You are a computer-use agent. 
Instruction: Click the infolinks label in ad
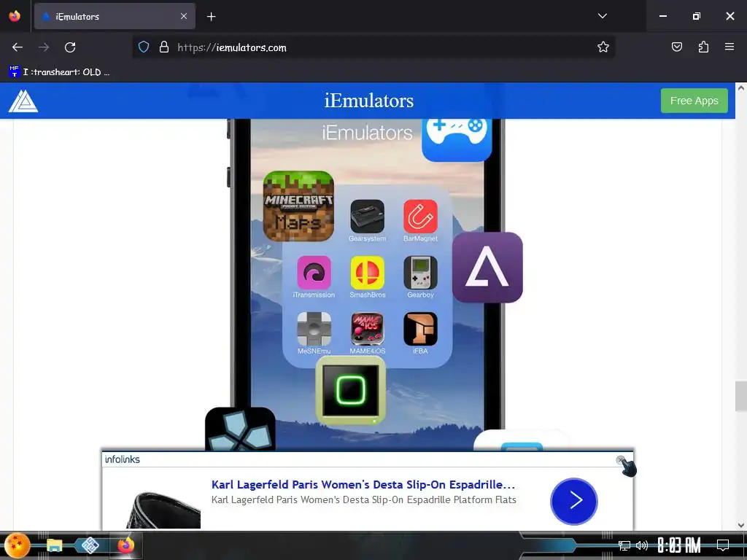point(123,459)
